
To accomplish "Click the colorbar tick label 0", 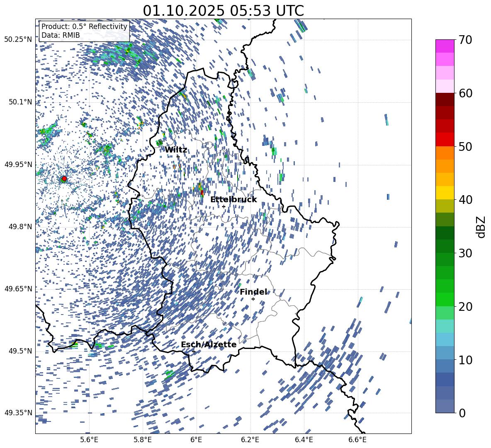I will click(x=462, y=413).
